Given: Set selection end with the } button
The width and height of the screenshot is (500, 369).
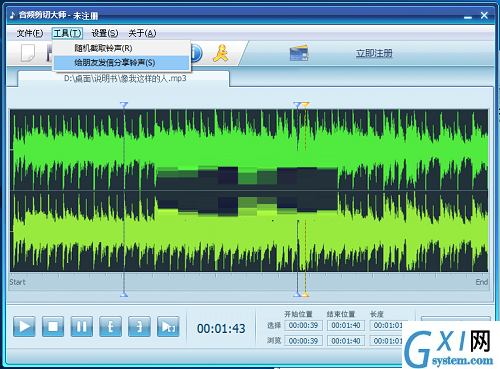Looking at the screenshot, I should 139,326.
